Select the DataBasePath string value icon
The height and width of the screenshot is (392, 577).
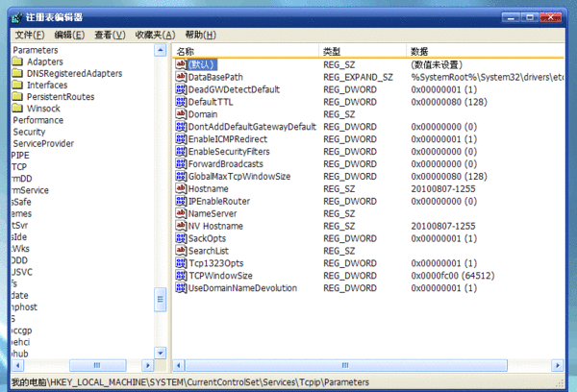(x=181, y=77)
